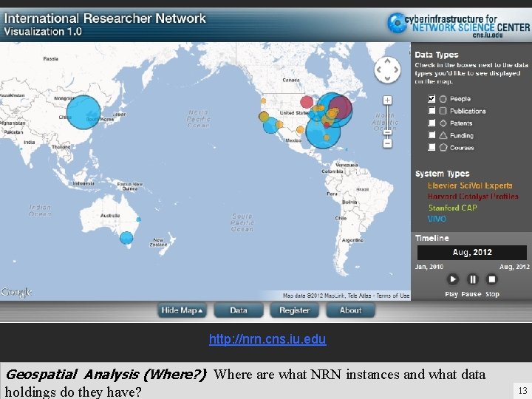Image resolution: width=532 pixels, height=399 pixels.
Task: Stop the timeline animation
Action: [x=491, y=279]
